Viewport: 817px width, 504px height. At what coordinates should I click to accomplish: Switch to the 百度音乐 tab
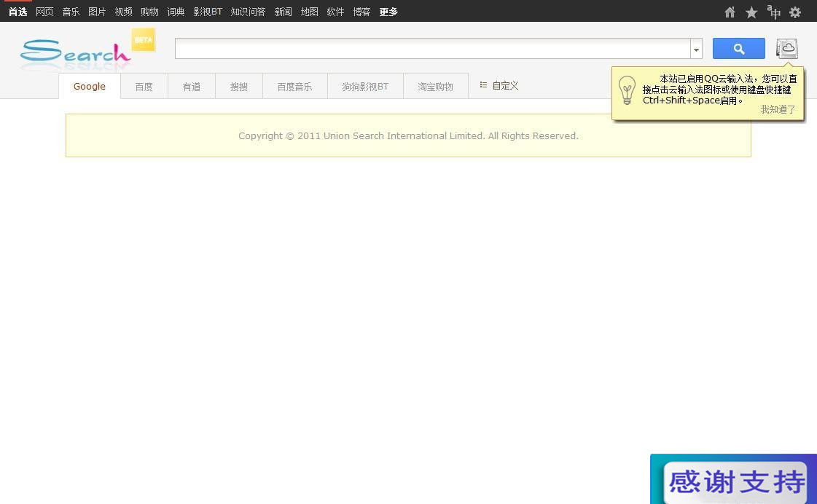(295, 87)
